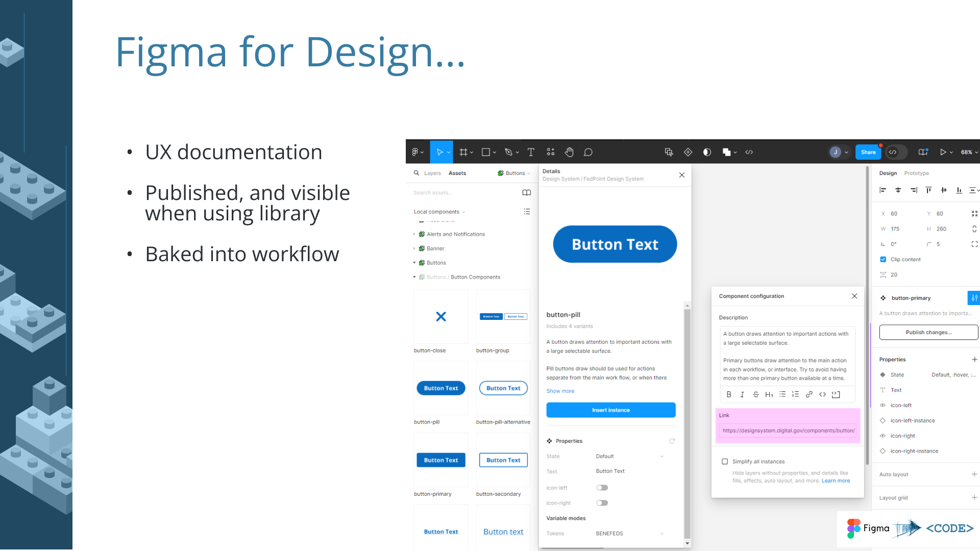980x551 pixels.
Task: Select the Text tool in toolbar
Action: pyautogui.click(x=531, y=152)
